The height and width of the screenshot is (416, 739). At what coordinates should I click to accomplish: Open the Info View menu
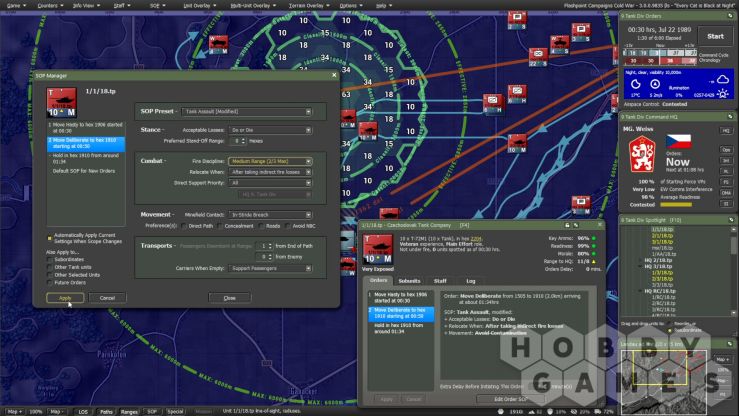[x=86, y=6]
